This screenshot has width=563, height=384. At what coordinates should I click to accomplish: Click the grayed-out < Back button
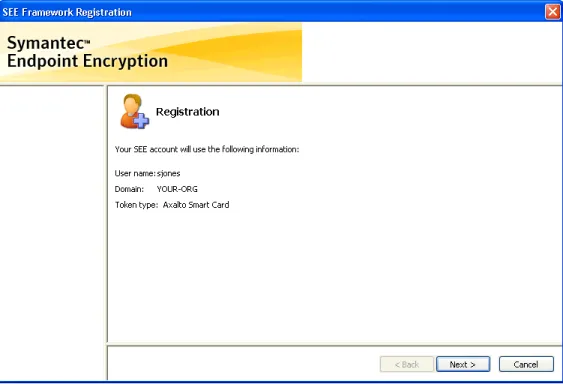point(407,364)
